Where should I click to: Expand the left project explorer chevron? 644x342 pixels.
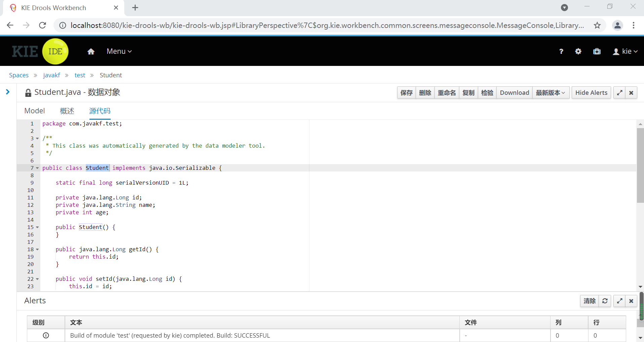[8, 92]
